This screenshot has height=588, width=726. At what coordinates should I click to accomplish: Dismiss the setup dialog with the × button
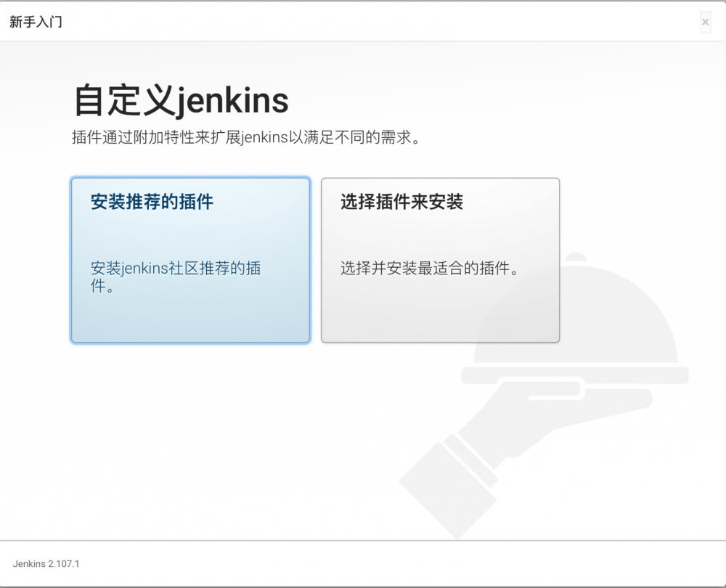point(705,22)
